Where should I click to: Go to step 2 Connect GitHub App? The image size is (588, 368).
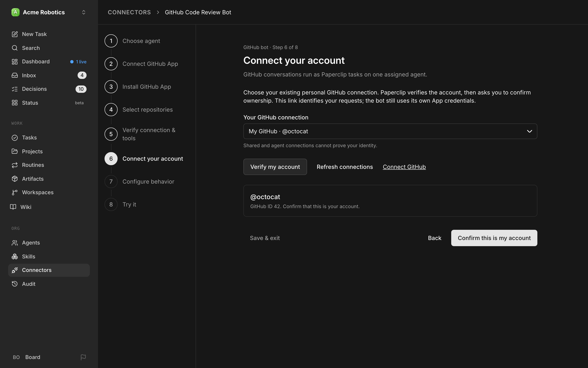tap(141, 64)
